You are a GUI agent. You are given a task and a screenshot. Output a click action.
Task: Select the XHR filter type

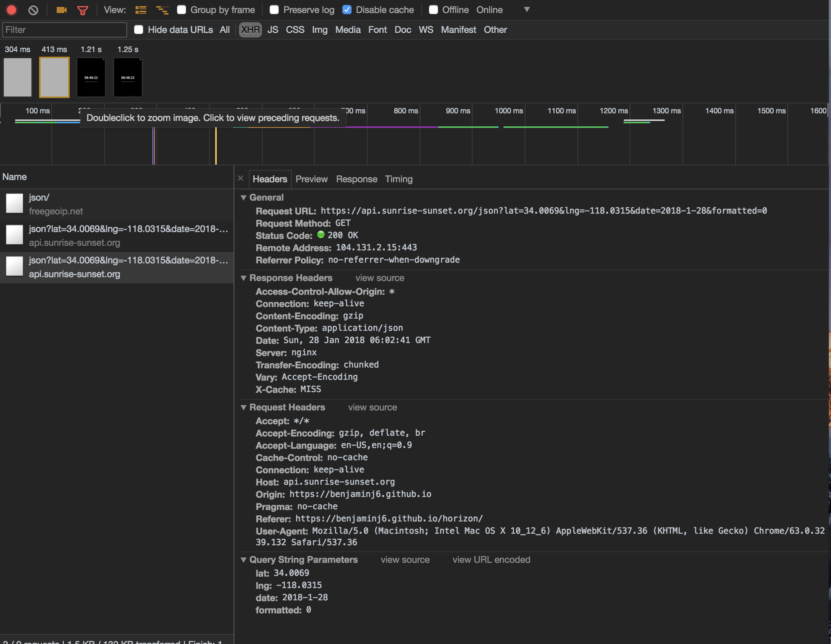pyautogui.click(x=250, y=30)
